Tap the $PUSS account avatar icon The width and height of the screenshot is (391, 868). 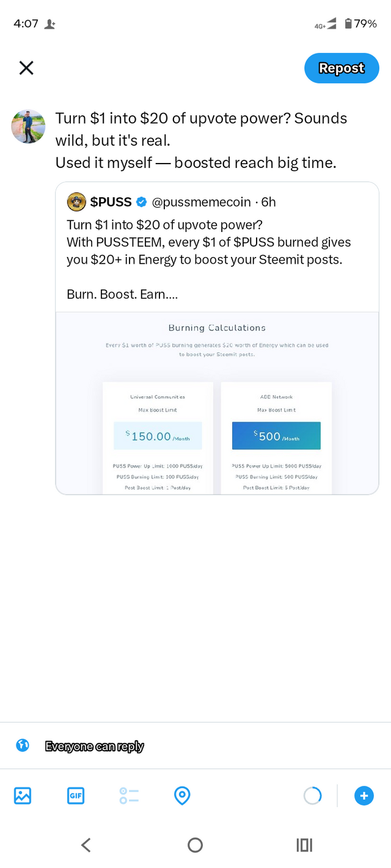click(x=76, y=201)
